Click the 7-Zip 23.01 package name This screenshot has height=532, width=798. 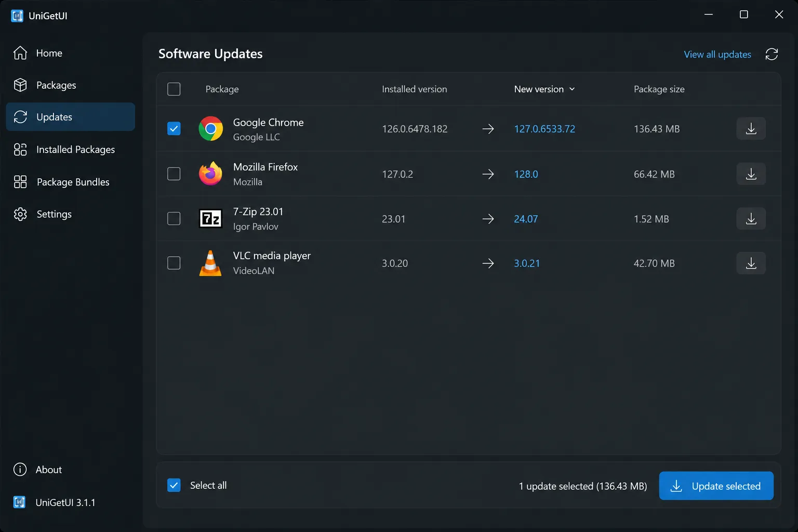(x=258, y=211)
